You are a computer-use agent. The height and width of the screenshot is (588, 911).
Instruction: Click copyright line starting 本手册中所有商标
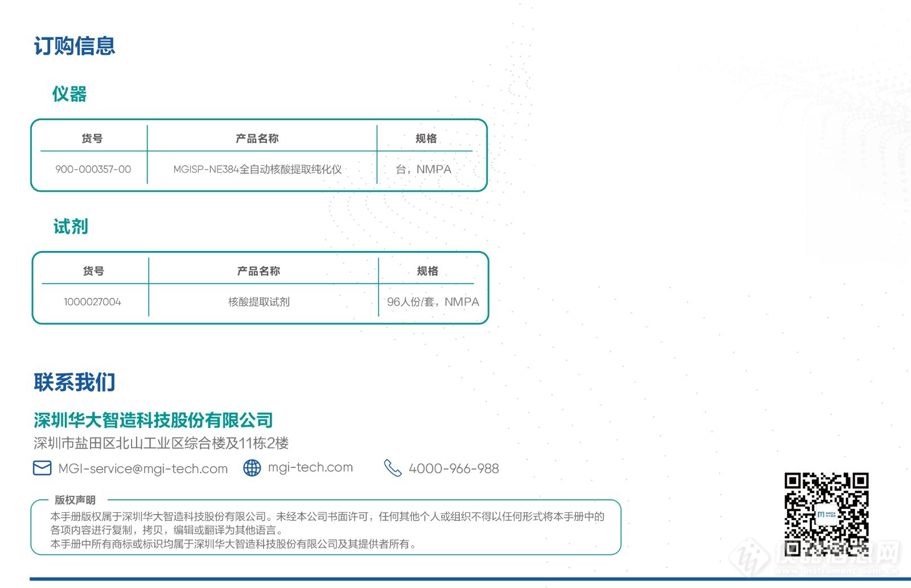pyautogui.click(x=234, y=544)
